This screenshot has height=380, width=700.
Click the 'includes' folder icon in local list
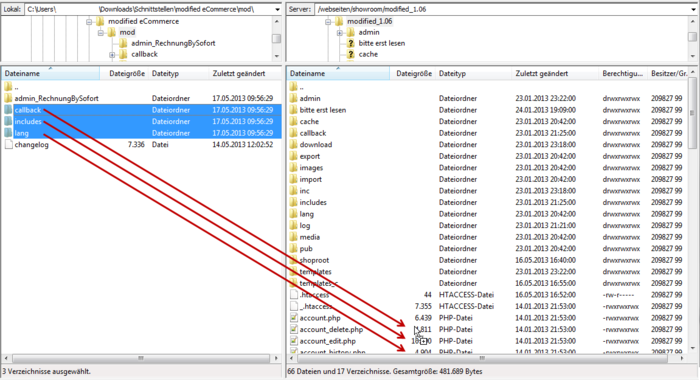tap(8, 121)
